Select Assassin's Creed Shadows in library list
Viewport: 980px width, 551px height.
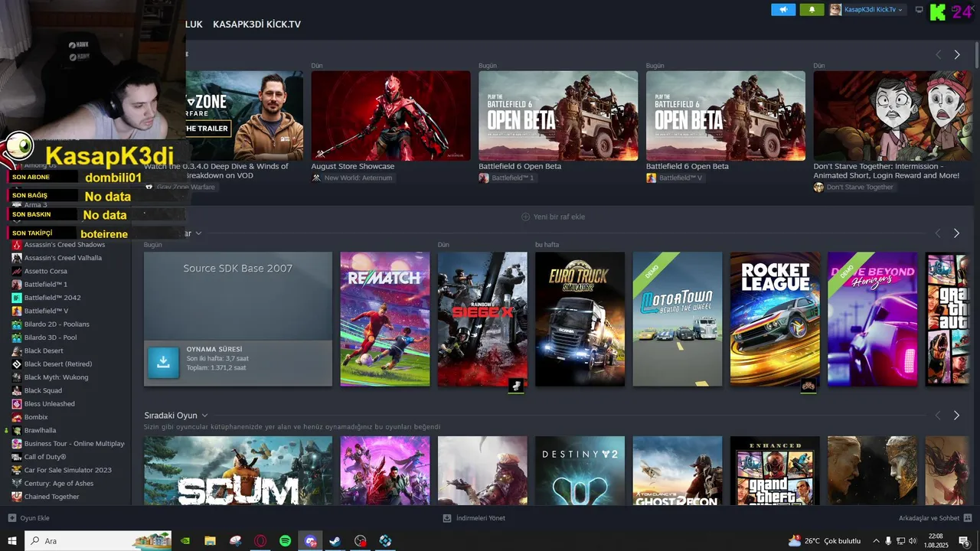(65, 245)
